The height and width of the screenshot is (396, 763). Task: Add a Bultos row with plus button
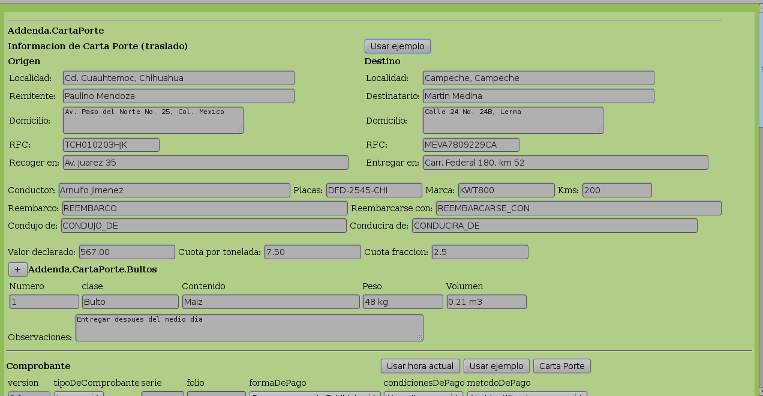point(17,269)
